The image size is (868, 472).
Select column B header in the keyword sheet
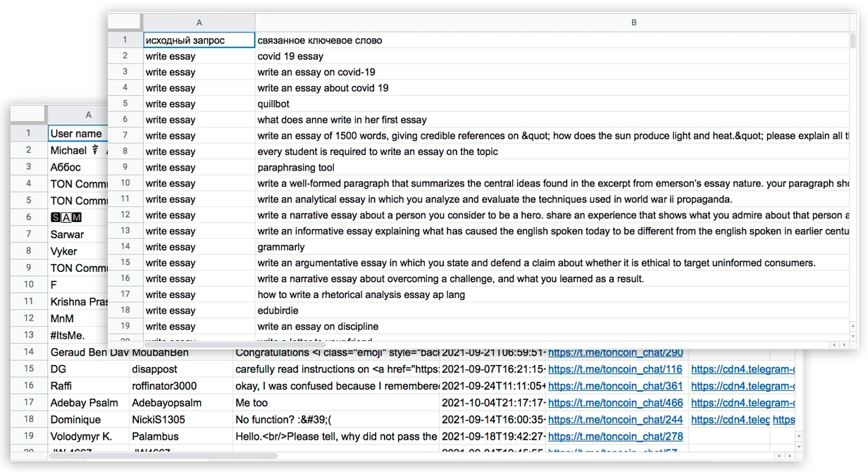(x=633, y=23)
